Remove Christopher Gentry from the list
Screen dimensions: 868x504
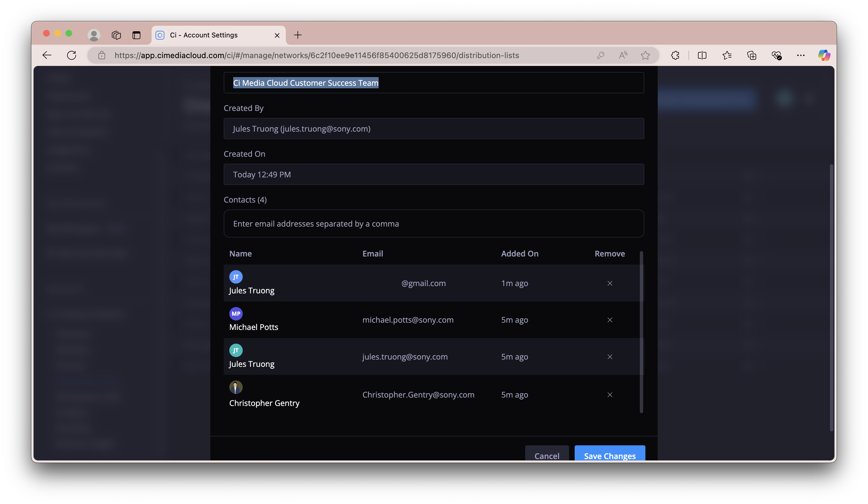[x=610, y=394]
